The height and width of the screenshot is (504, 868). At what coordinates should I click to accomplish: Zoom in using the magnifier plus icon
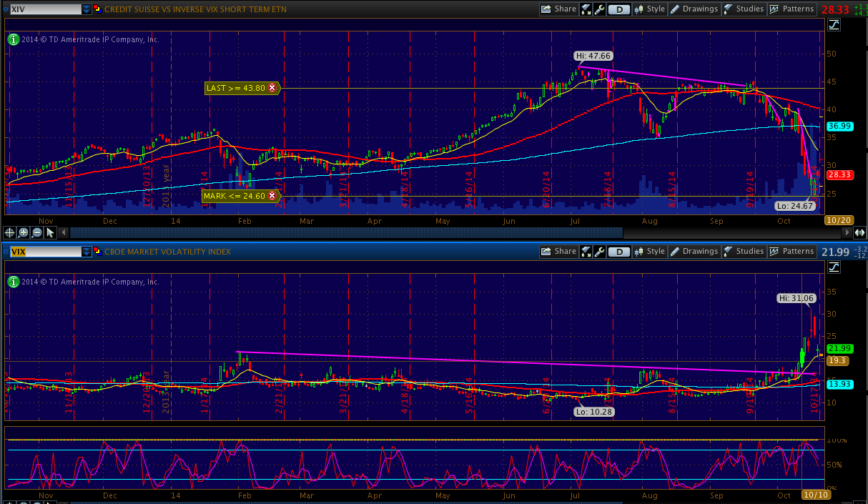23,232
